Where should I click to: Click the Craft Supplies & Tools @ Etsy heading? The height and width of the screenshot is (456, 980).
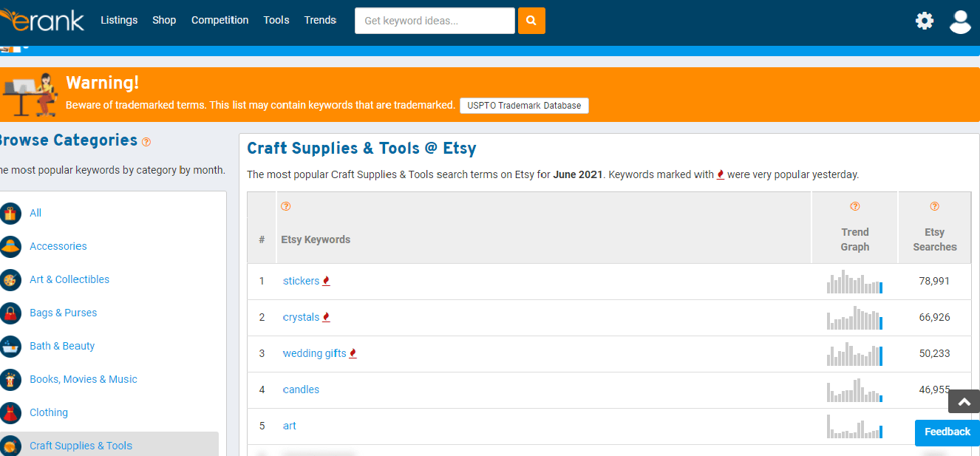coord(361,148)
